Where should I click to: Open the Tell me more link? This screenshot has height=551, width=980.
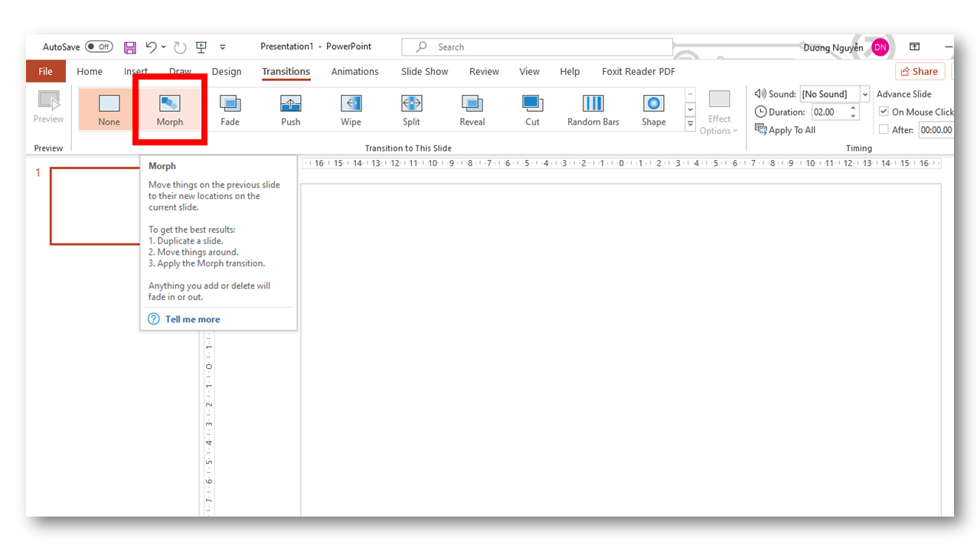[x=192, y=319]
